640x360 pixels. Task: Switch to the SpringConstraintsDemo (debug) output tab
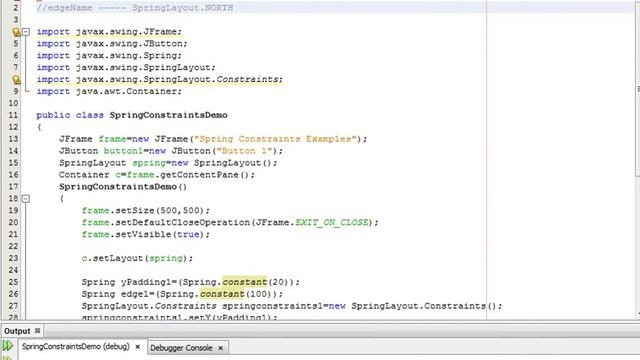click(76, 347)
